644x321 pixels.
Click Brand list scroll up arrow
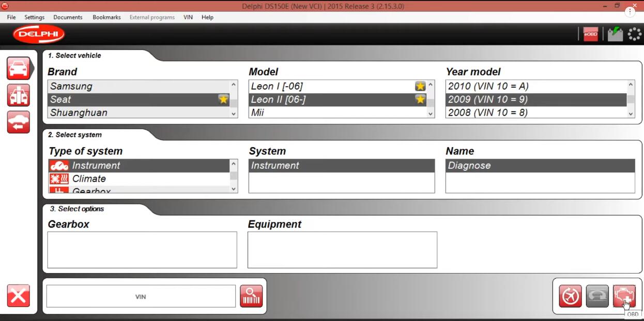pos(234,85)
